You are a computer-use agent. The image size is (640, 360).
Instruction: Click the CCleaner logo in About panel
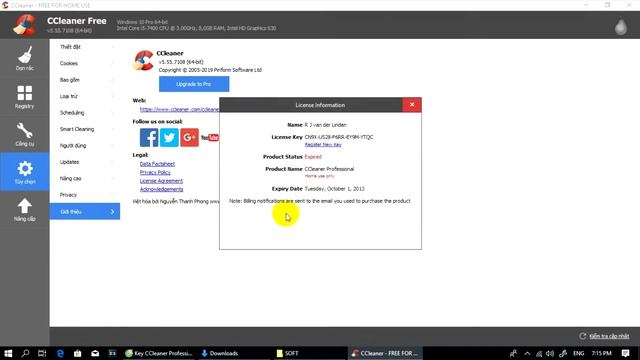(x=143, y=60)
